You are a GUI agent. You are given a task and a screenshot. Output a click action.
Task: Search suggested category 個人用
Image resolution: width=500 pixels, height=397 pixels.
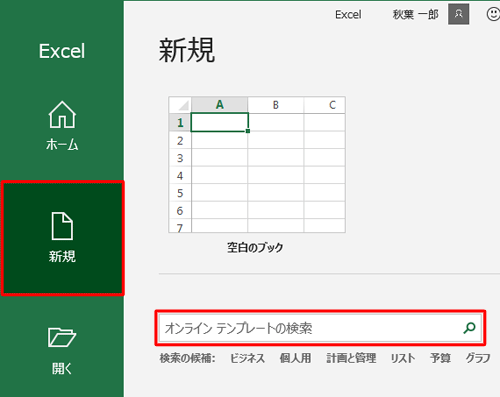[x=296, y=358]
